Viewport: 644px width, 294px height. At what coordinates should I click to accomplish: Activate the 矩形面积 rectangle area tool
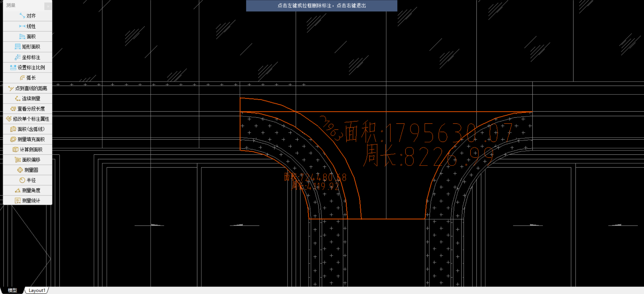point(28,47)
